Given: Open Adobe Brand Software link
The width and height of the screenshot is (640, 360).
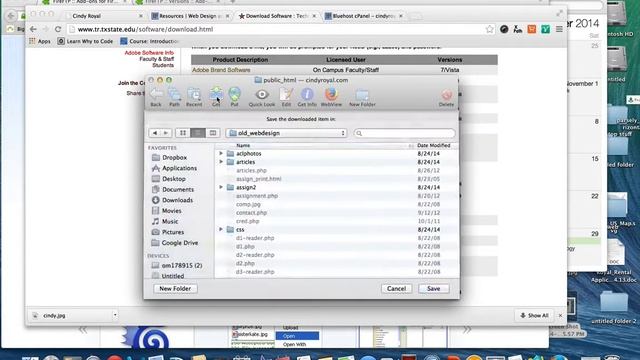Looking at the screenshot, I should click(221, 70).
